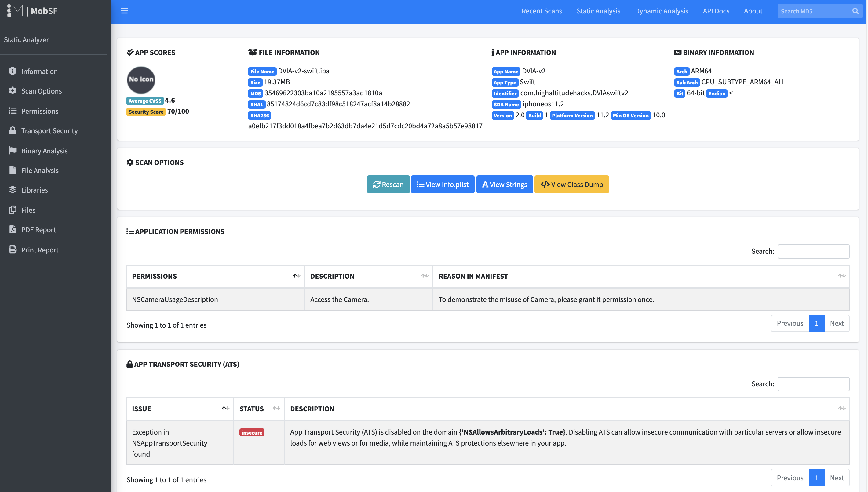Click the View Class Dump button
The height and width of the screenshot is (492, 868).
click(571, 184)
